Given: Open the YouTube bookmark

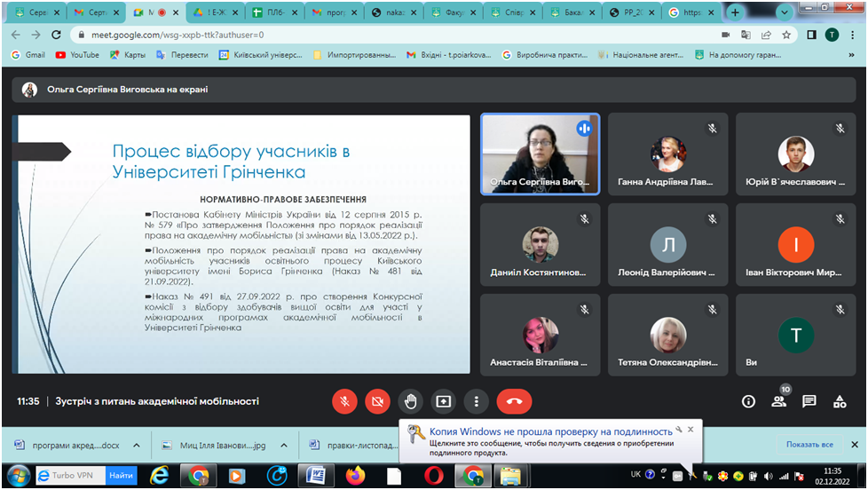Looking at the screenshot, I should click(77, 55).
